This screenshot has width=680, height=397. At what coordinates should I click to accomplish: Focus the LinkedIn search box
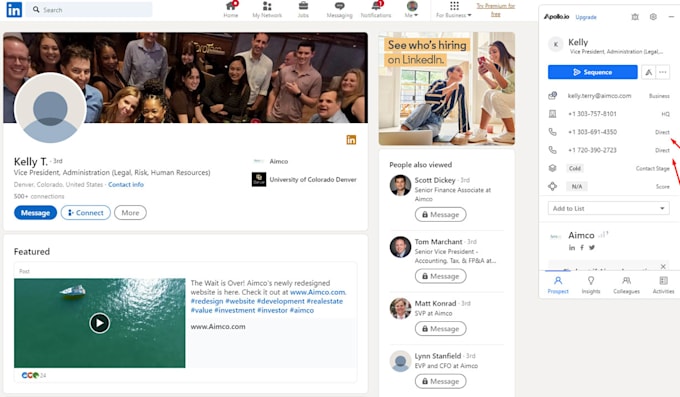click(89, 10)
